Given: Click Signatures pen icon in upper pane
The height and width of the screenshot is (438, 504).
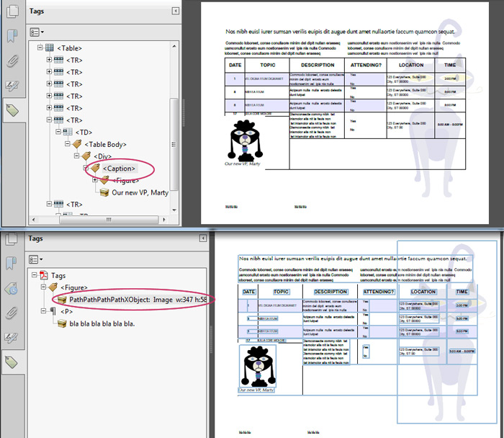Looking at the screenshot, I should point(12,86).
